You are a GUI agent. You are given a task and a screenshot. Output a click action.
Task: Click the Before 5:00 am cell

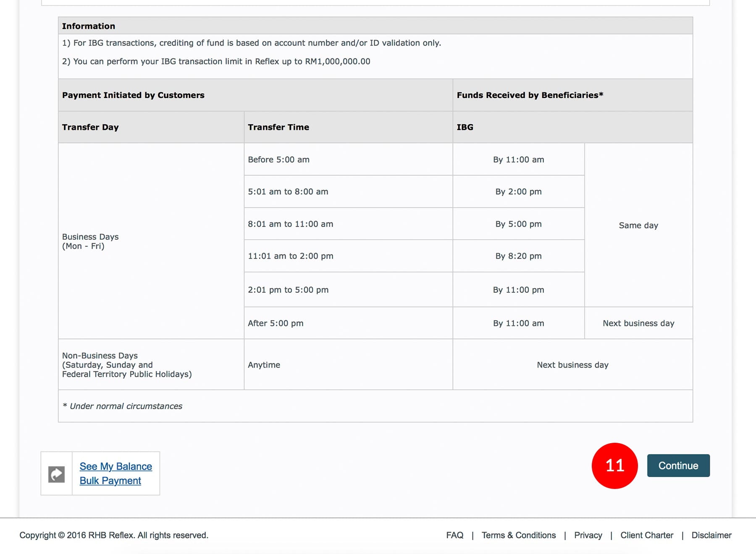point(278,159)
